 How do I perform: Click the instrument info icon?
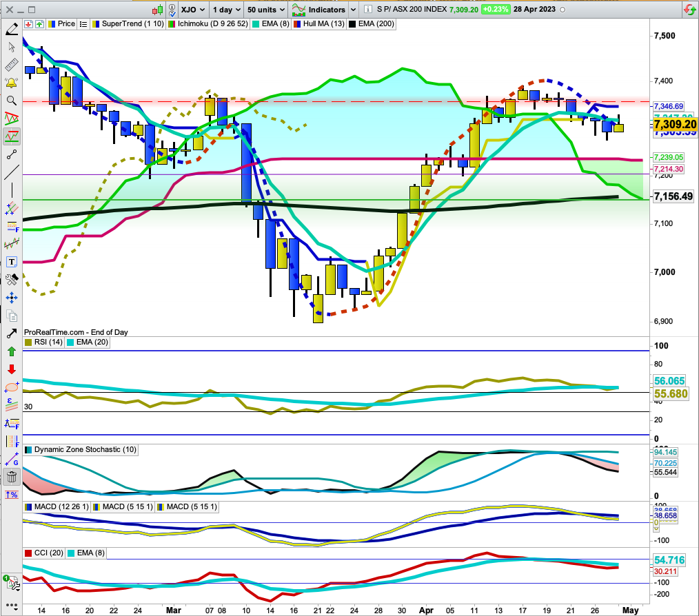point(368,10)
